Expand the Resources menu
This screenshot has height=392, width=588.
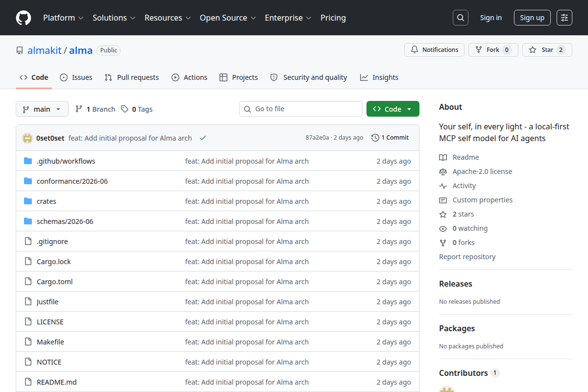(167, 18)
